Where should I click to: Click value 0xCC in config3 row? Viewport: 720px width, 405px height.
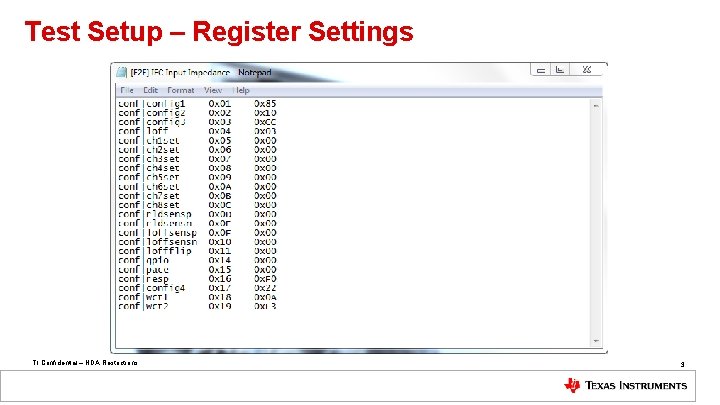pyautogui.click(x=265, y=122)
